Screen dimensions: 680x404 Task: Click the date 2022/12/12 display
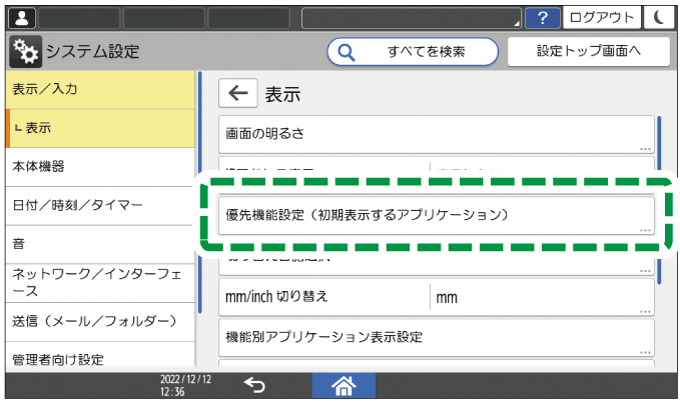click(x=186, y=379)
